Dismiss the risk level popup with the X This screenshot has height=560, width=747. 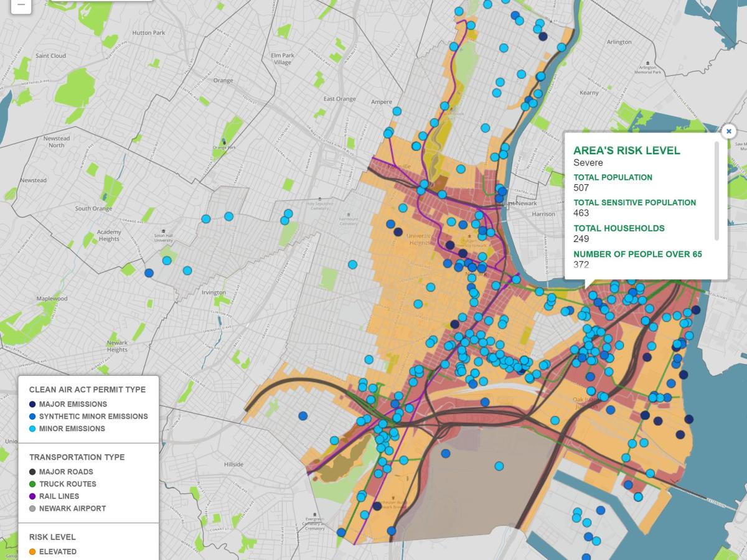click(x=728, y=131)
